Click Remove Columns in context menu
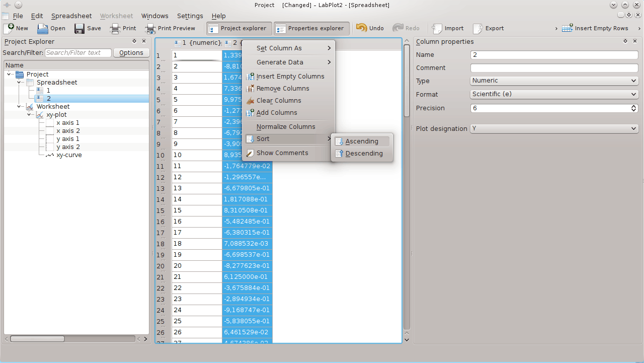The image size is (644, 363). [x=282, y=89]
